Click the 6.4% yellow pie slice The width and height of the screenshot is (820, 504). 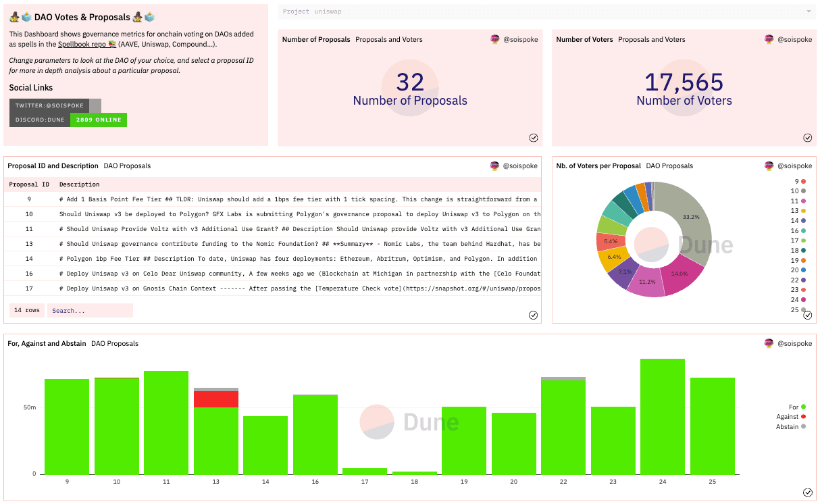click(613, 257)
